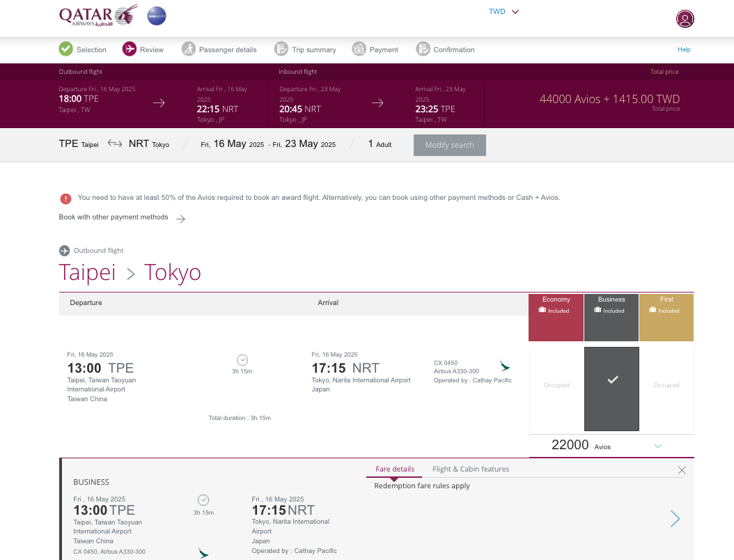Image resolution: width=734 pixels, height=560 pixels.
Task: Click the 3h 15m duration clock icon
Action: (242, 360)
